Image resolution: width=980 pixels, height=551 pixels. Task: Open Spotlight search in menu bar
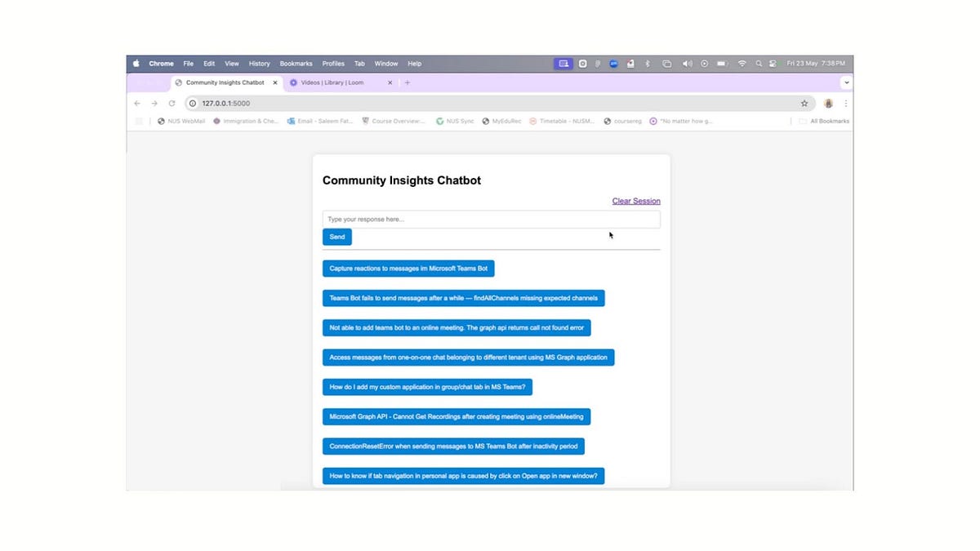tap(759, 64)
